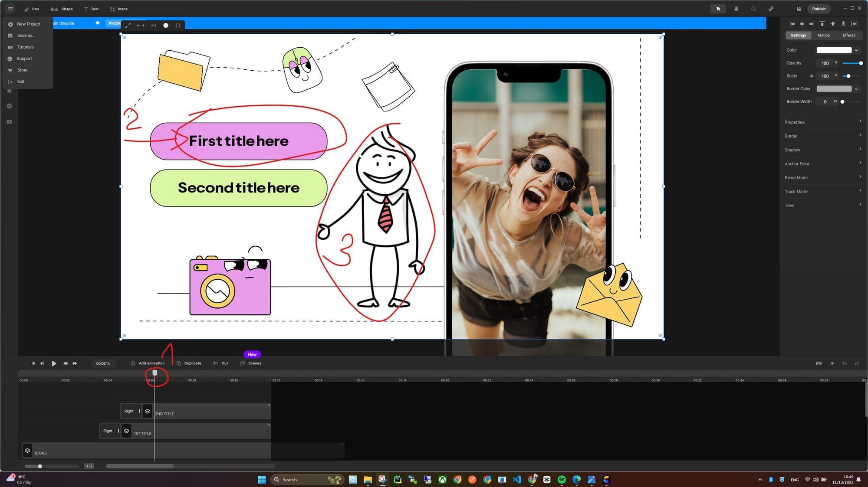Click the Opacity slider handle
Viewport: 868px width, 487px height.
[x=861, y=63]
